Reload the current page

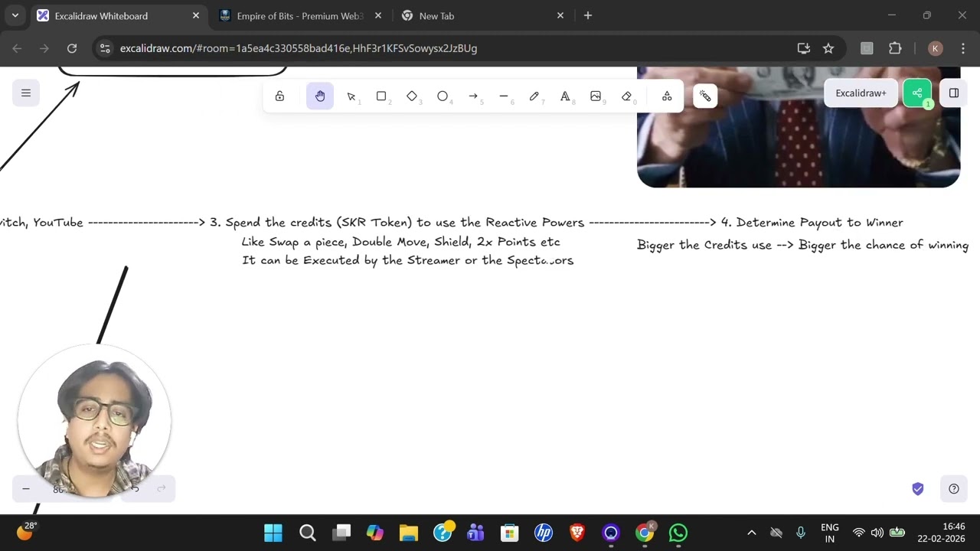[x=72, y=48]
